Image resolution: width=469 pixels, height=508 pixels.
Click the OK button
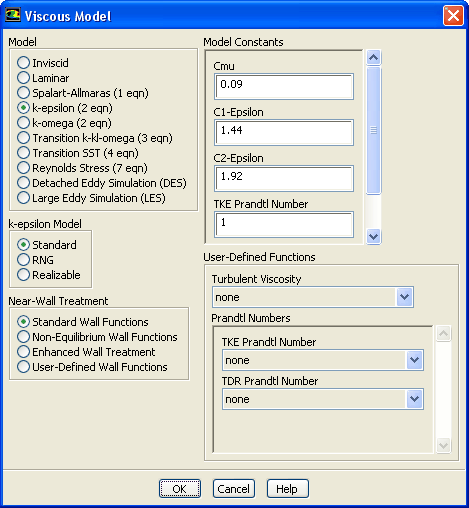[180, 489]
